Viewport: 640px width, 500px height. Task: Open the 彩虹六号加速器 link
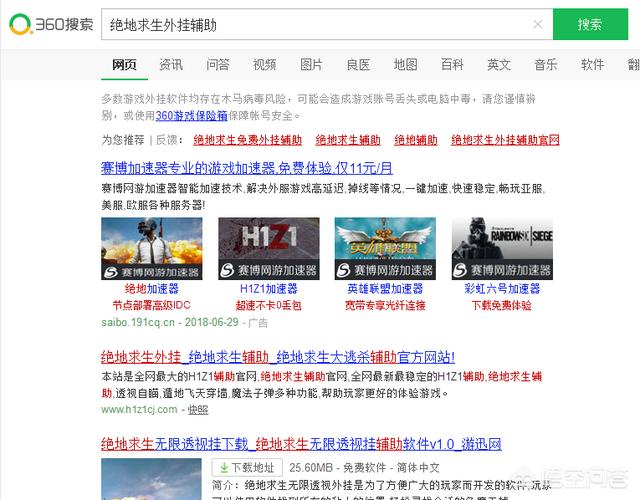(502, 289)
